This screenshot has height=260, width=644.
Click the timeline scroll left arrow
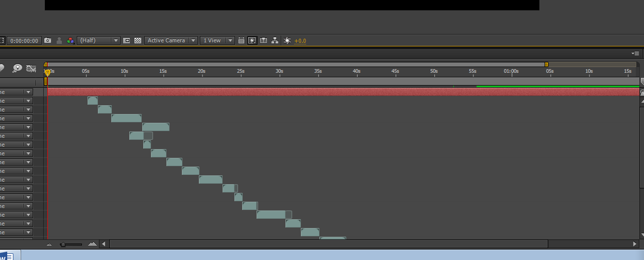point(104,244)
